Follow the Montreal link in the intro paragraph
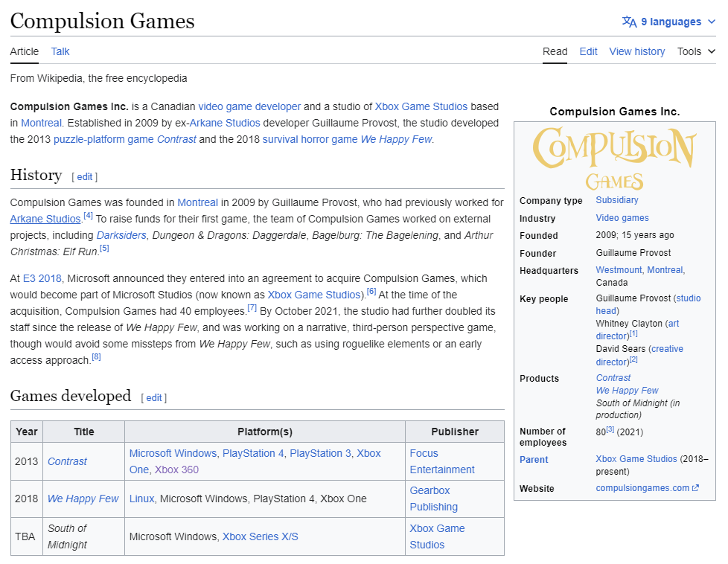728x564 pixels. pos(42,123)
